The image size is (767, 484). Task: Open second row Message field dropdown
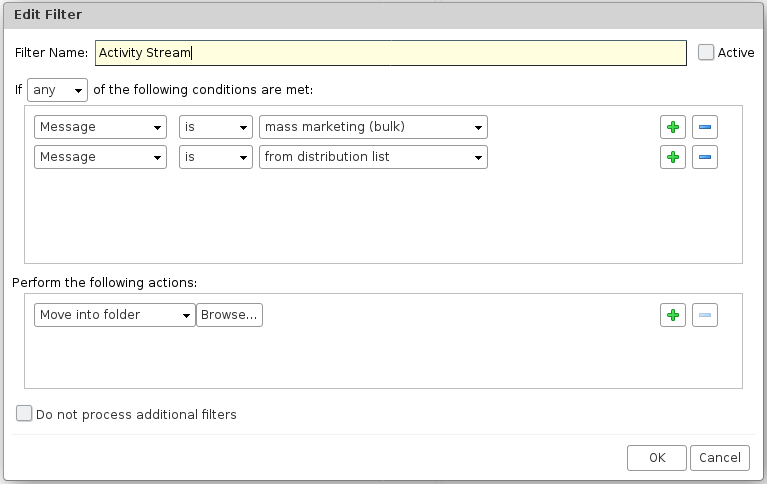pos(100,157)
